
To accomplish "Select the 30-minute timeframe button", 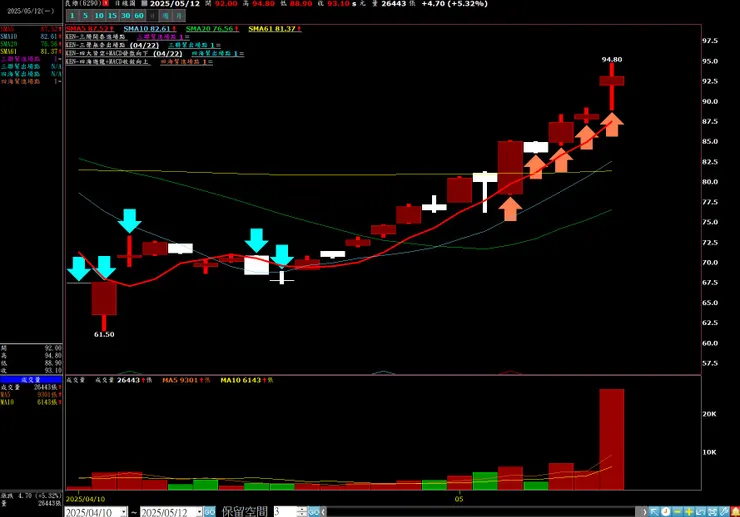I will click(x=125, y=16).
